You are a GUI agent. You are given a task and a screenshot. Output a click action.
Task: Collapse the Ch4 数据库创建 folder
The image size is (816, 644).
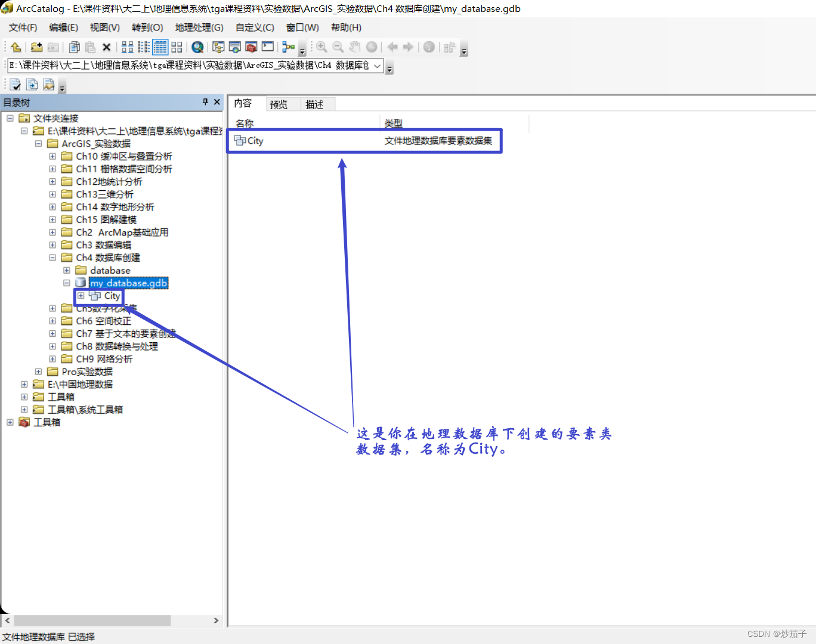click(52, 258)
